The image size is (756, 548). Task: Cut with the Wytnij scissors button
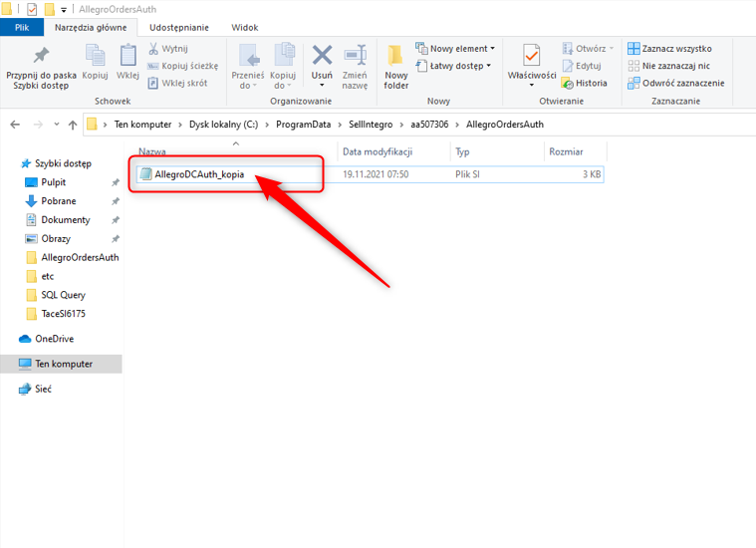(168, 48)
